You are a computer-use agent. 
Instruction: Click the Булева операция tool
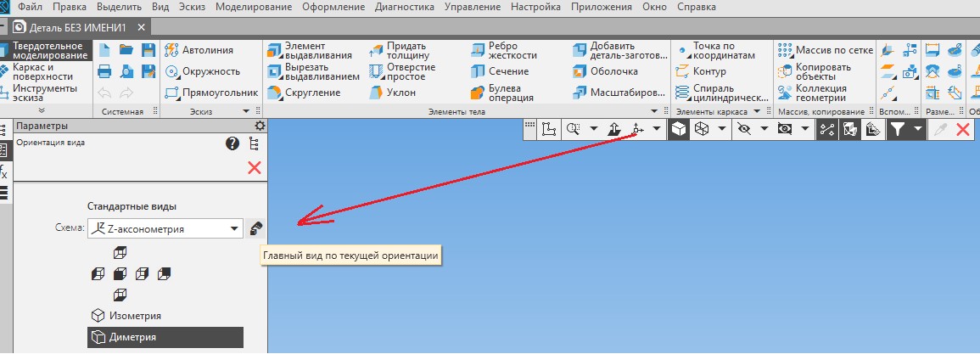click(502, 93)
